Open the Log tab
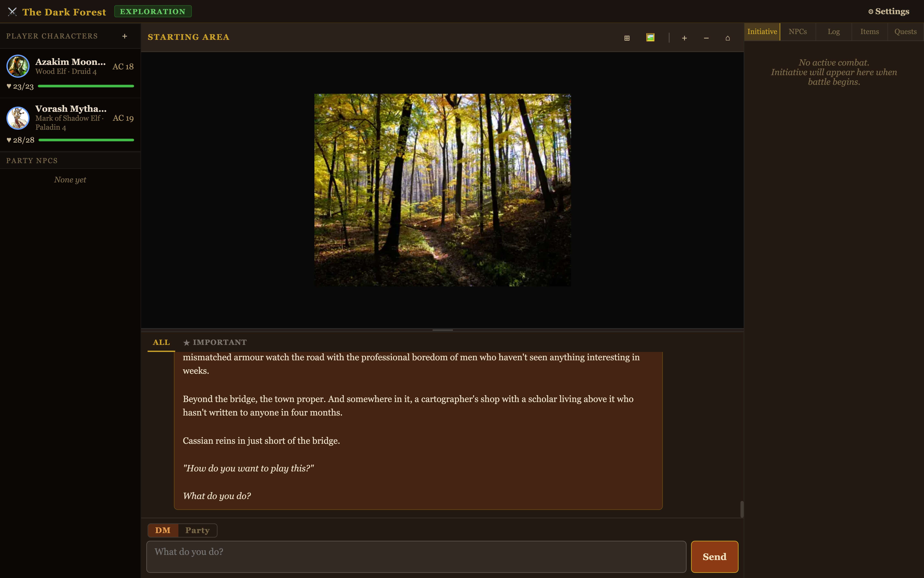924x578 pixels. [834, 32]
